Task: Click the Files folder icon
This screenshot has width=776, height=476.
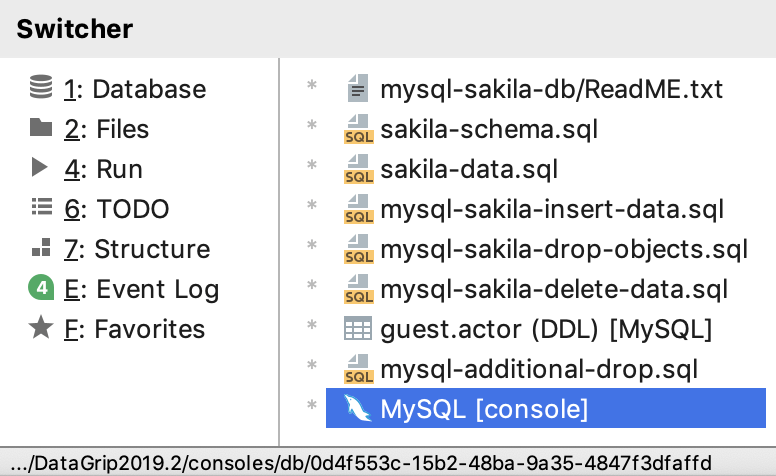Action: tap(41, 129)
